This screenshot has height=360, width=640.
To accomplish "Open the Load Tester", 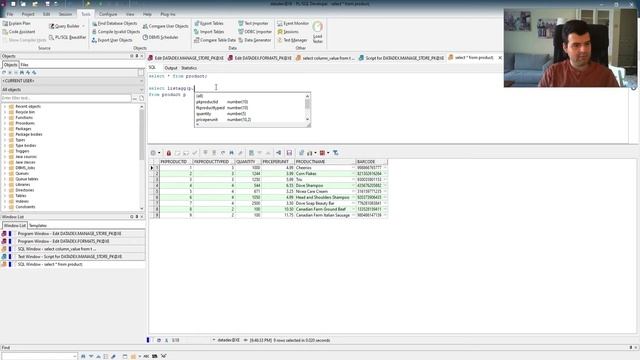I will tap(318, 33).
